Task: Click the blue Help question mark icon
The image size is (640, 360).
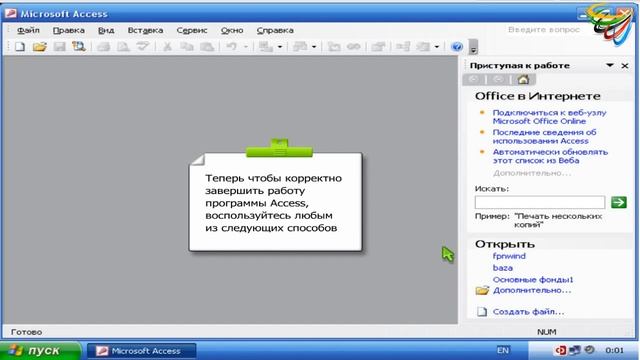Action: pos(457,47)
